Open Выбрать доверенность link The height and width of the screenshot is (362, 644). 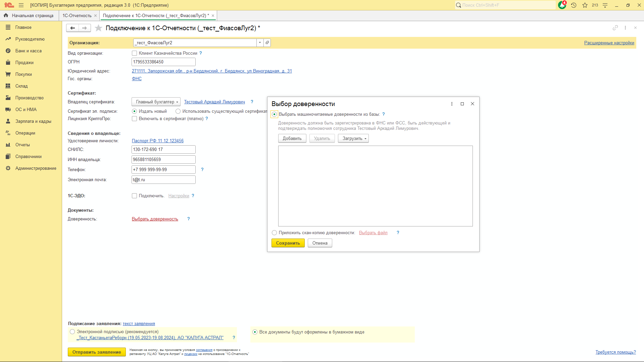click(155, 219)
